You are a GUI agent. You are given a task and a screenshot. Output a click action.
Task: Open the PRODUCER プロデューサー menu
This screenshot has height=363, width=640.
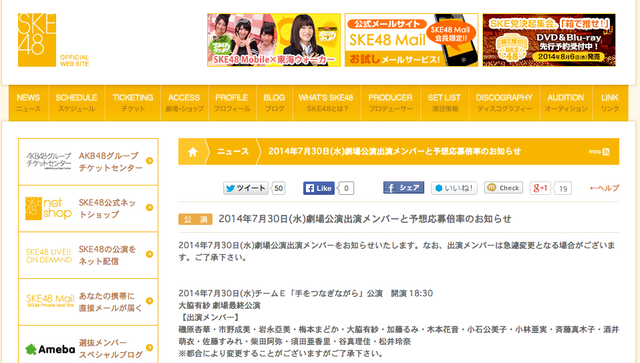tap(391, 103)
